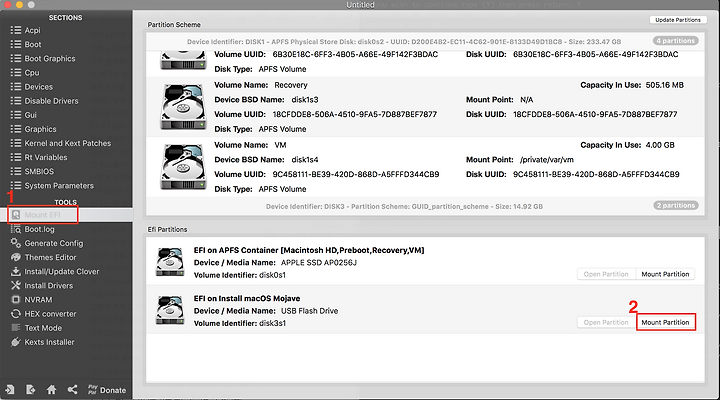This screenshot has height=400, width=720.
Task: Open the NVRAM chip icon
Action: click(16, 299)
